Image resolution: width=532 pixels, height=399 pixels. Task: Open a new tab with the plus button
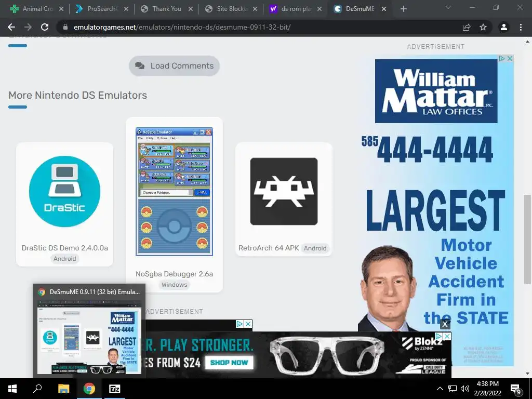tap(403, 9)
